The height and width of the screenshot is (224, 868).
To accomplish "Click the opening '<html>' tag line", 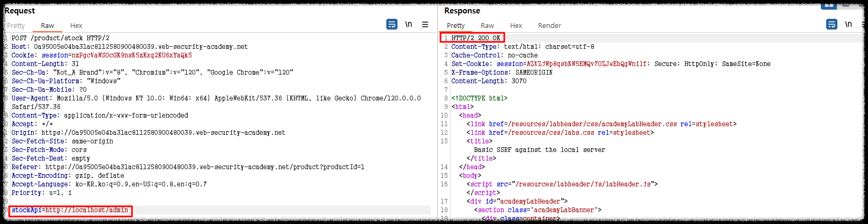I will tap(462, 107).
